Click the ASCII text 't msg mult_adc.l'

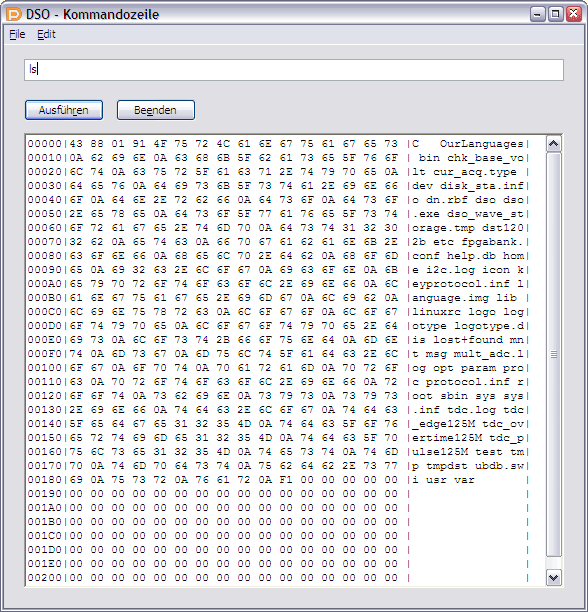[468, 354]
